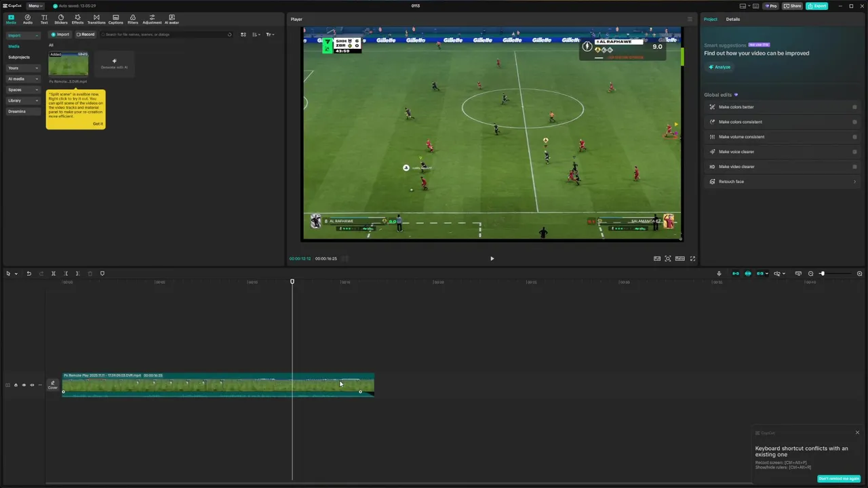868x488 pixels.
Task: Open the Filters panel
Action: [133, 19]
